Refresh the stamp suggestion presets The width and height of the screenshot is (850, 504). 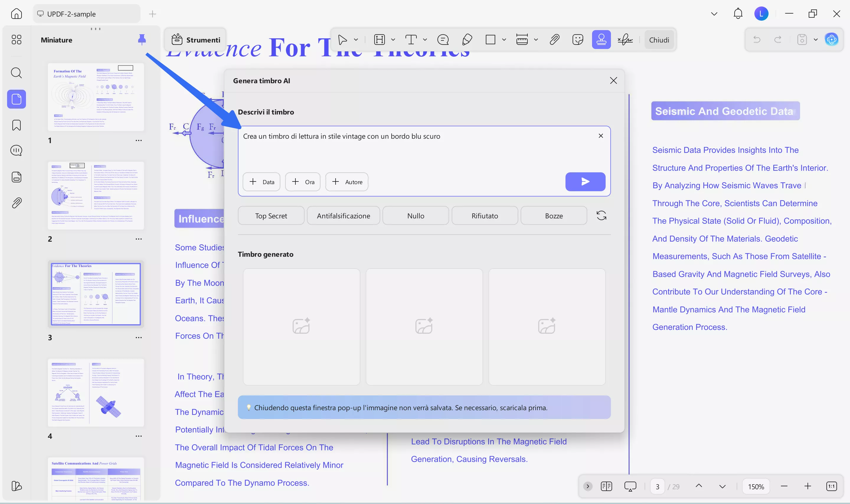click(x=601, y=216)
